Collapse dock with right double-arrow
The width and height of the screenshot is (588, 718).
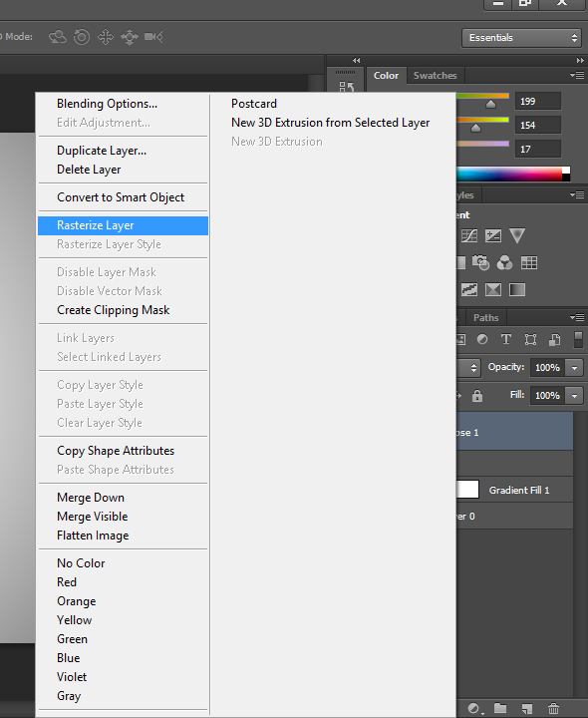[580, 60]
